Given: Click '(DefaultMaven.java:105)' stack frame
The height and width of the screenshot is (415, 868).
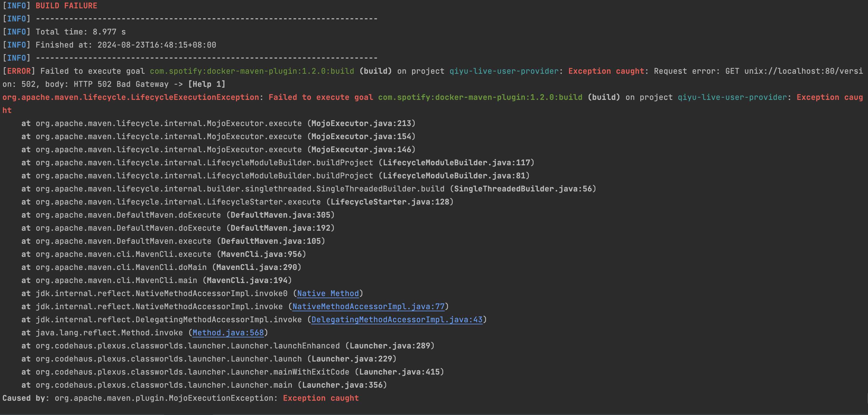Looking at the screenshot, I should click(271, 241).
